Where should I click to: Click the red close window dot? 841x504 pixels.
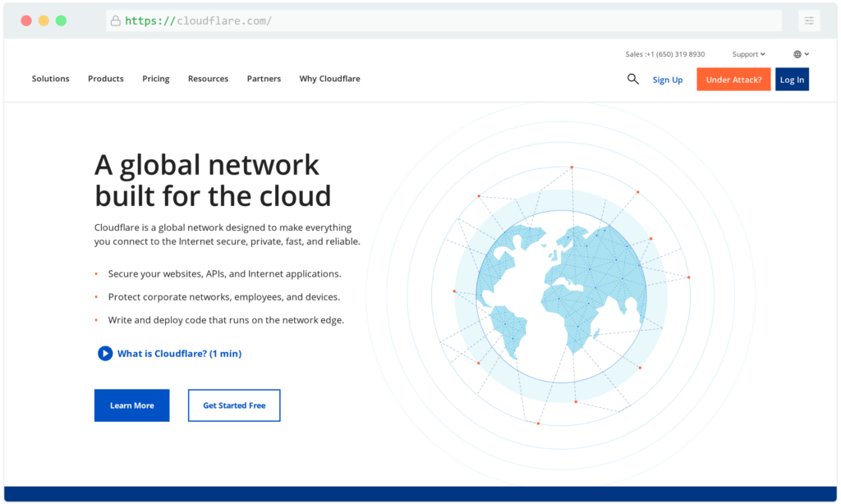click(x=26, y=21)
